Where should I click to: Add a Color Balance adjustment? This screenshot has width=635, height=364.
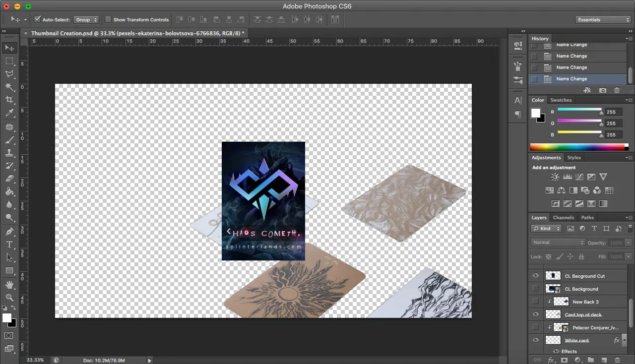(561, 190)
